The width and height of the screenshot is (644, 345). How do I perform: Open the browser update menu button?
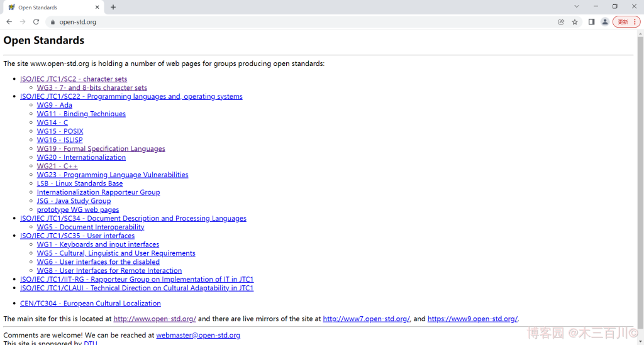[626, 21]
